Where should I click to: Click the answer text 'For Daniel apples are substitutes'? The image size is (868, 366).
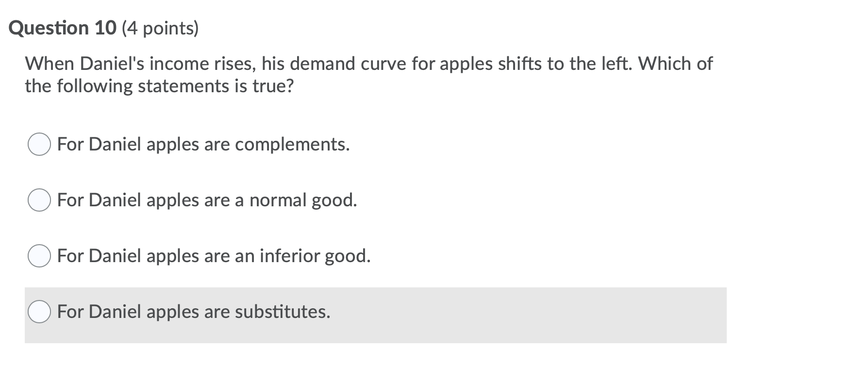(194, 312)
